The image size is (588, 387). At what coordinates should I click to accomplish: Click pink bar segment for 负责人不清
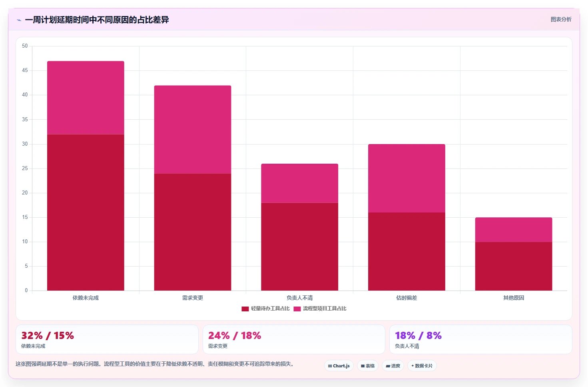(x=300, y=183)
